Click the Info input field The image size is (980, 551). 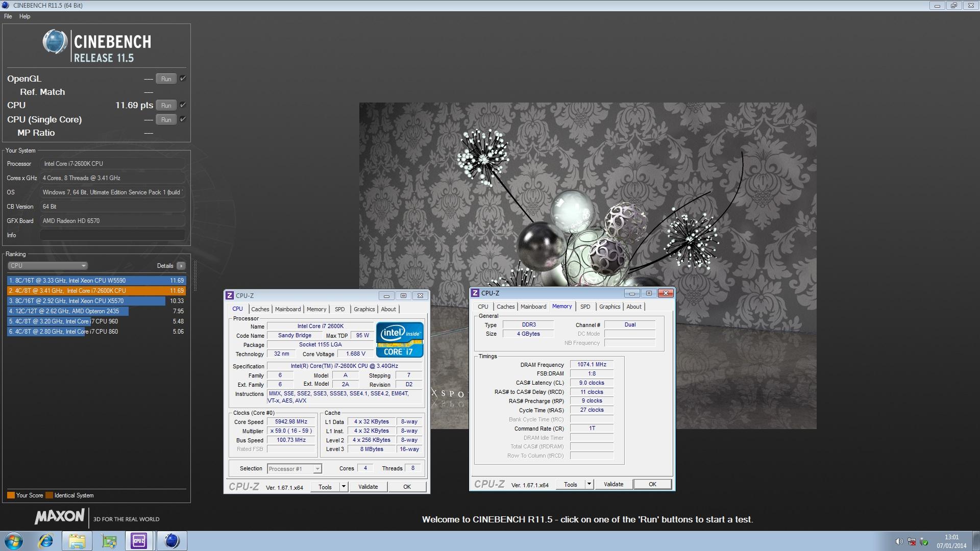pyautogui.click(x=112, y=235)
